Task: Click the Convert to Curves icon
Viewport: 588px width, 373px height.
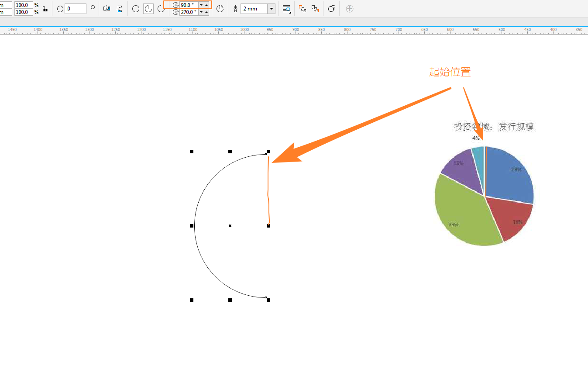Action: pyautogui.click(x=331, y=9)
